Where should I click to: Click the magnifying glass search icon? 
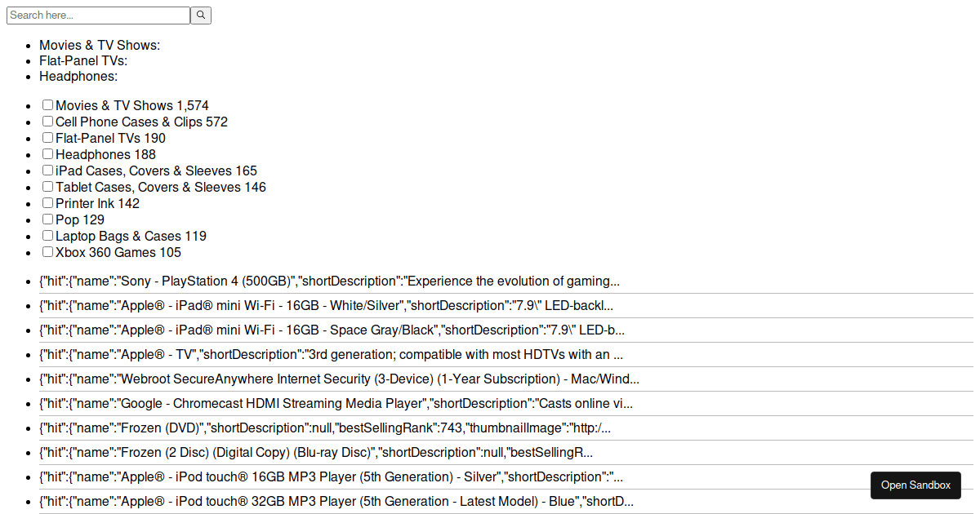pos(201,16)
